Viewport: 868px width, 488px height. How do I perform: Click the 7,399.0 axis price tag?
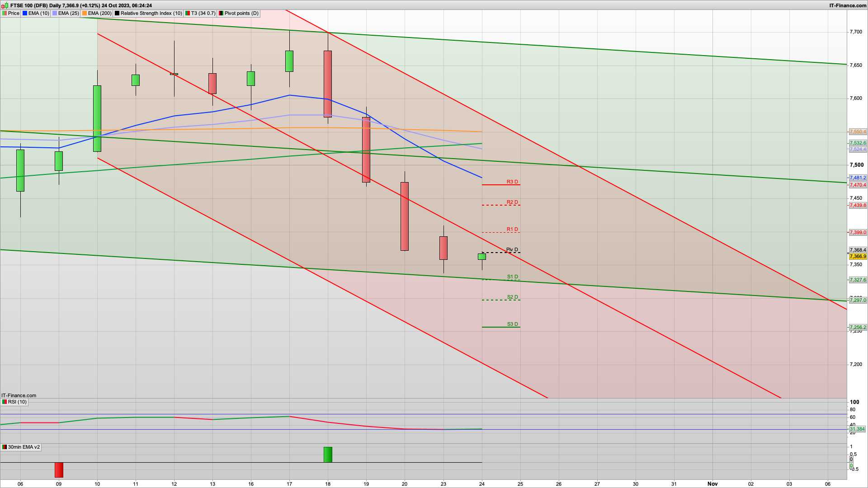click(x=858, y=232)
